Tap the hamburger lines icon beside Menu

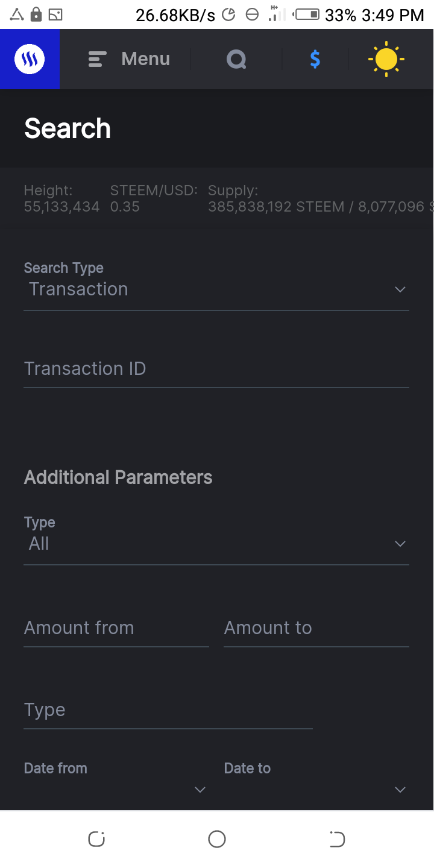pos(97,59)
